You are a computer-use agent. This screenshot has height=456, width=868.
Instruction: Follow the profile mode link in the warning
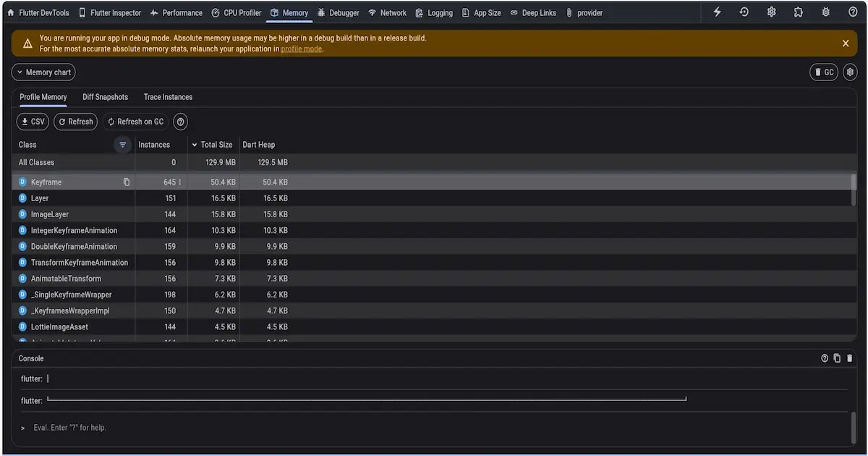click(x=301, y=49)
